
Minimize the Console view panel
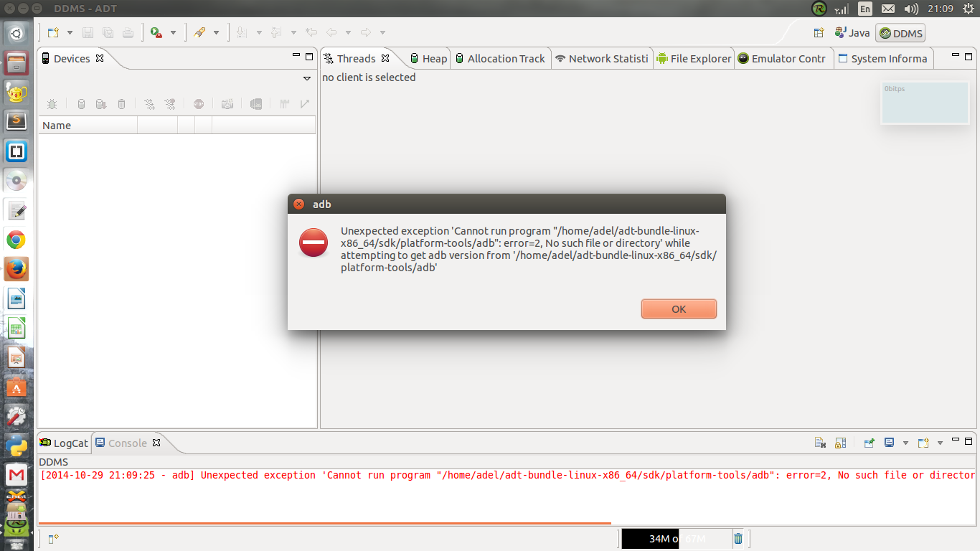pos(955,440)
